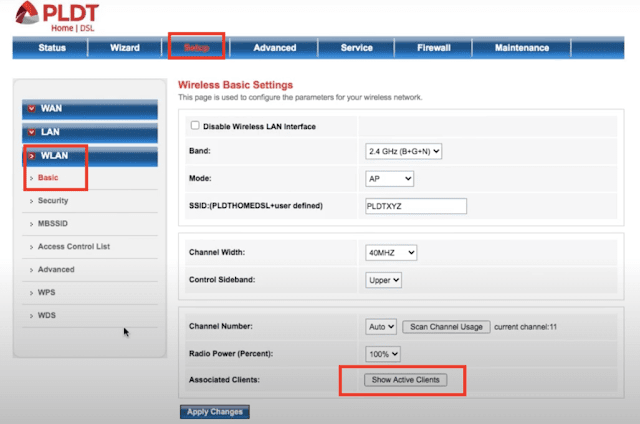Open the Channel Number dropdown
Image resolution: width=640 pixels, height=424 pixels.
[x=381, y=327]
